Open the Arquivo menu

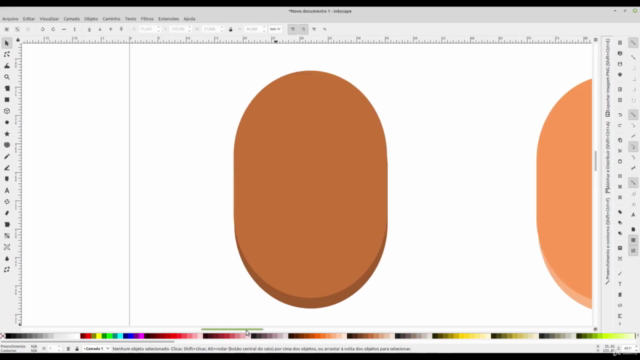pyautogui.click(x=10, y=19)
